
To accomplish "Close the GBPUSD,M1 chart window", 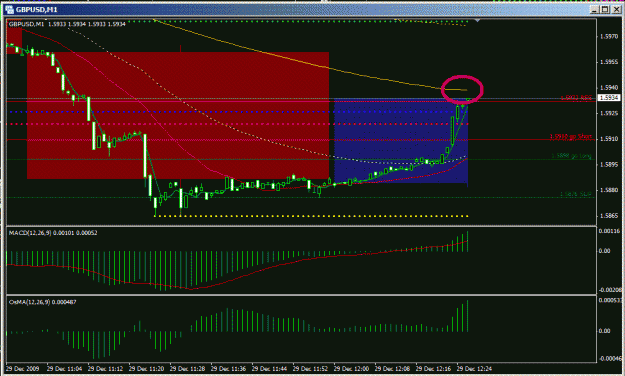I will (616, 9).
